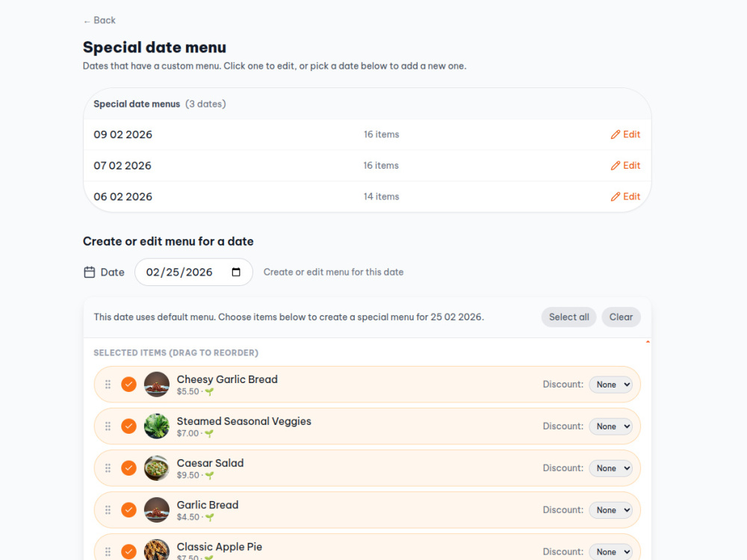This screenshot has height=560, width=747.
Task: Uncheck Caesar Salad
Action: pyautogui.click(x=128, y=468)
